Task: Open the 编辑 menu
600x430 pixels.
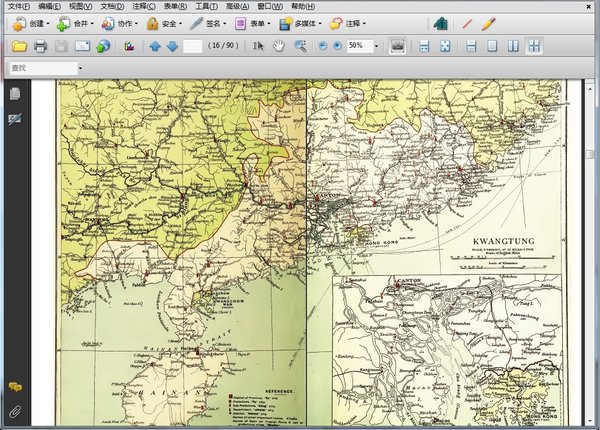Action: [49, 6]
